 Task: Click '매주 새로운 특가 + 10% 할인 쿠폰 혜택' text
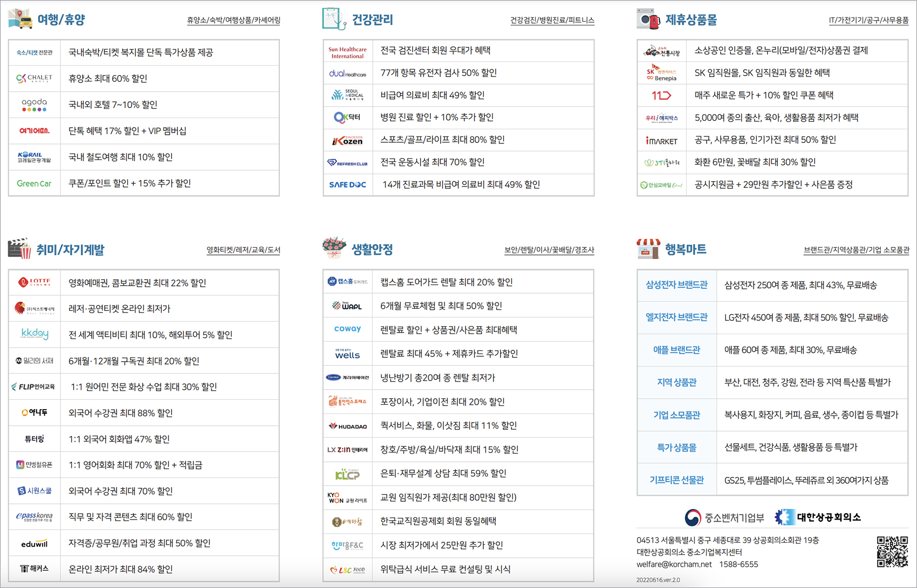pos(764,95)
